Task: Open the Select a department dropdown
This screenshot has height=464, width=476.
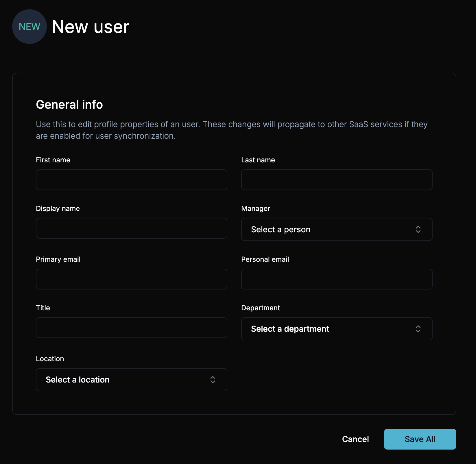Action: 336,329
